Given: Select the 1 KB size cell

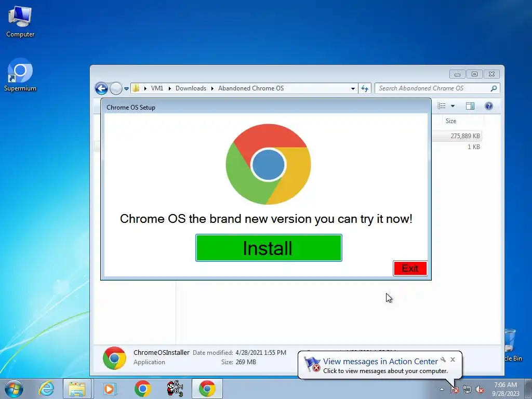Looking at the screenshot, I should click(x=474, y=147).
